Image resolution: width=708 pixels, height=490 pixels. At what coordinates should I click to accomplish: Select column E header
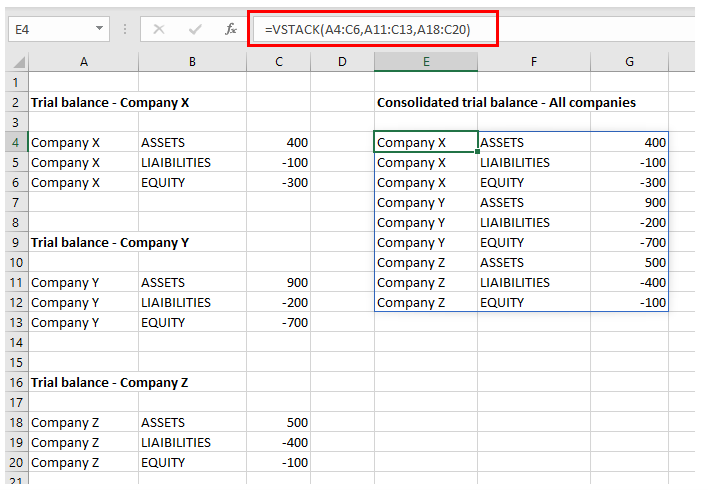[426, 62]
